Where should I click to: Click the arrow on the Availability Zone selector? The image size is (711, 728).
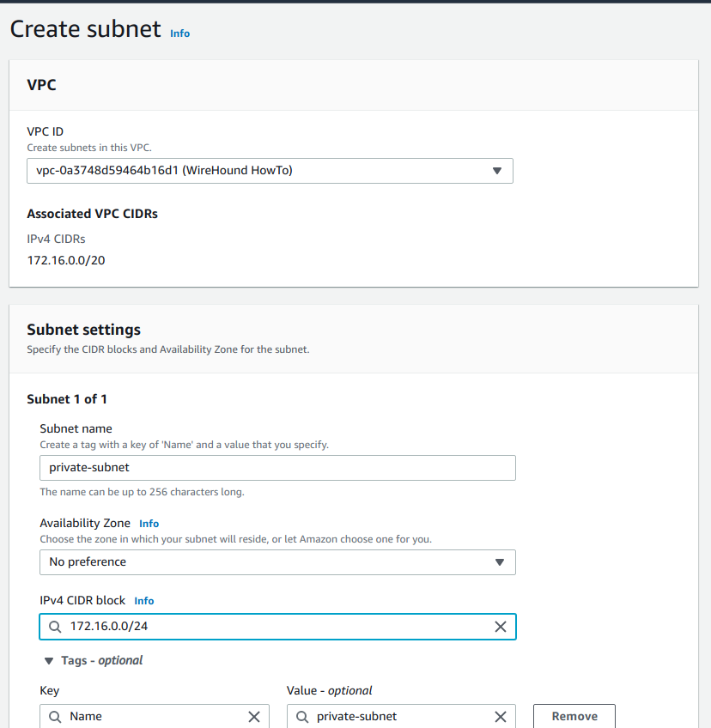pos(500,562)
